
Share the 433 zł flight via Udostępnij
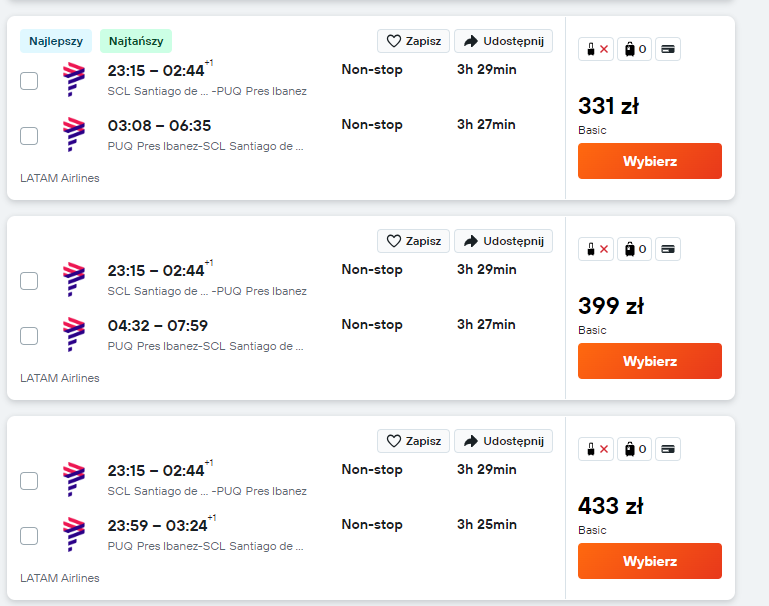(x=503, y=441)
